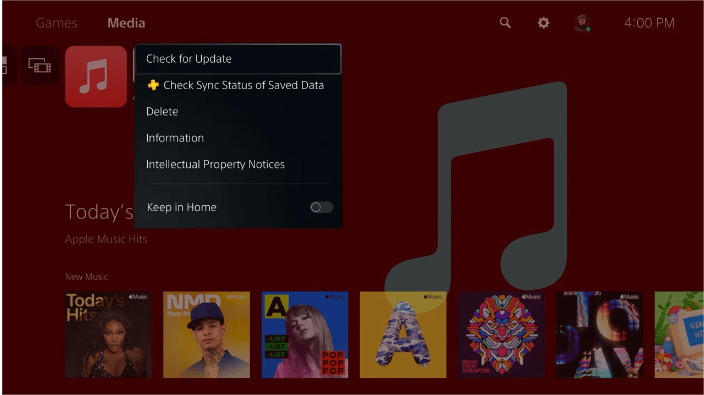Open the user profile avatar
Image resolution: width=704 pixels, height=395 pixels.
[x=582, y=23]
